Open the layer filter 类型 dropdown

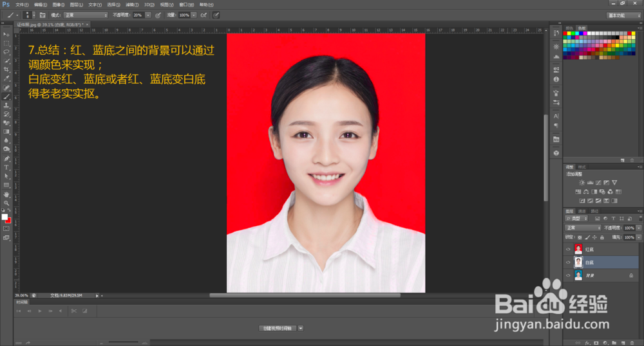coord(576,219)
